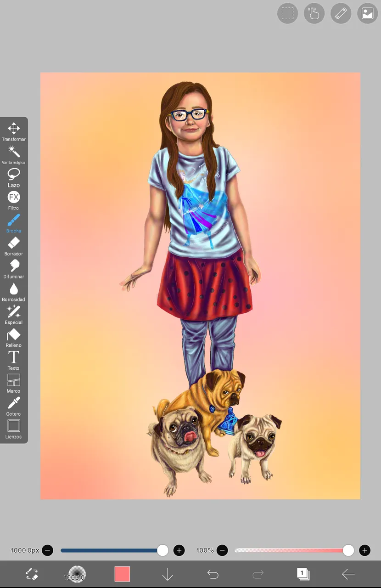Select the Texto tool
The height and width of the screenshot is (588, 381).
tap(14, 361)
